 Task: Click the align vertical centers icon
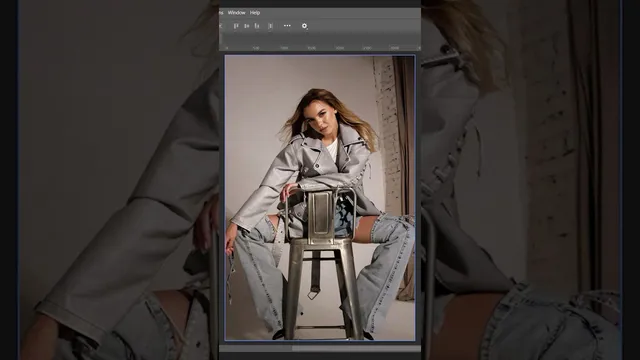247,26
